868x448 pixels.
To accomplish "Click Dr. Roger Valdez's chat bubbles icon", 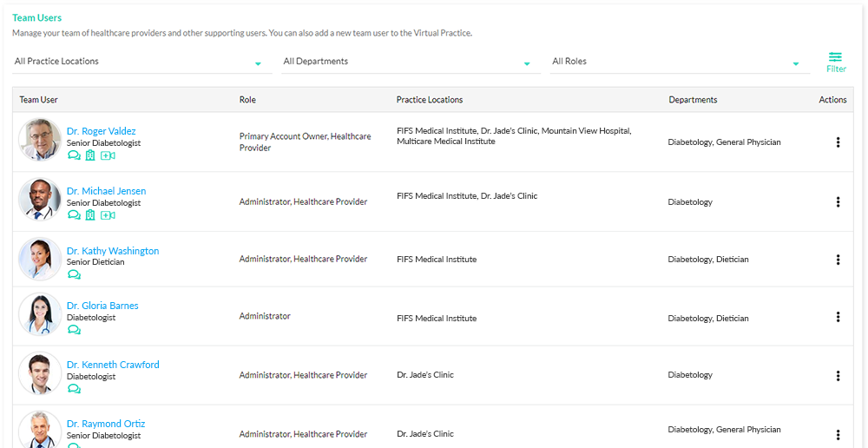I will [x=74, y=155].
